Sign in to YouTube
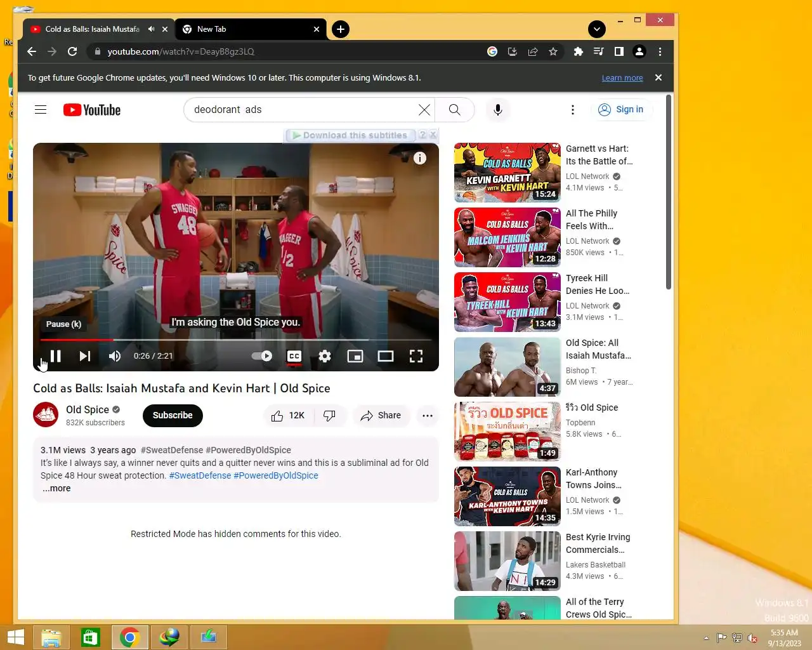 coord(622,110)
